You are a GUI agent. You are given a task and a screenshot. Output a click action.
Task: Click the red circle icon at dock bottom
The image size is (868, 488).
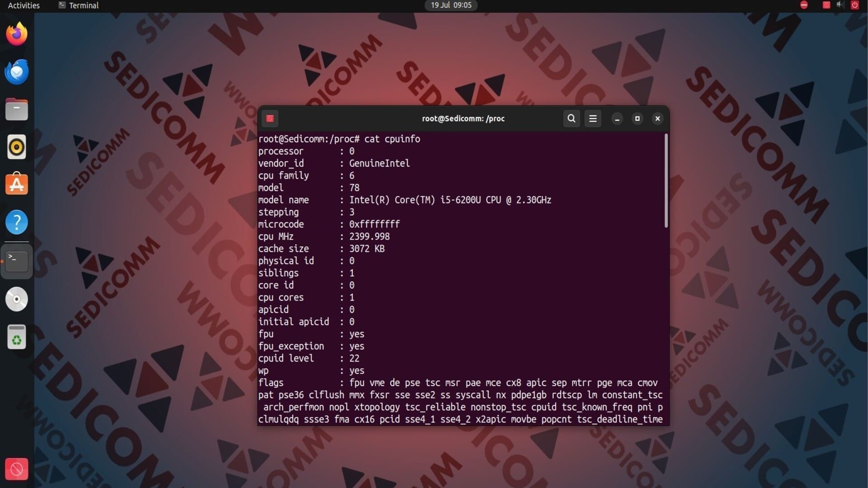[x=17, y=469]
